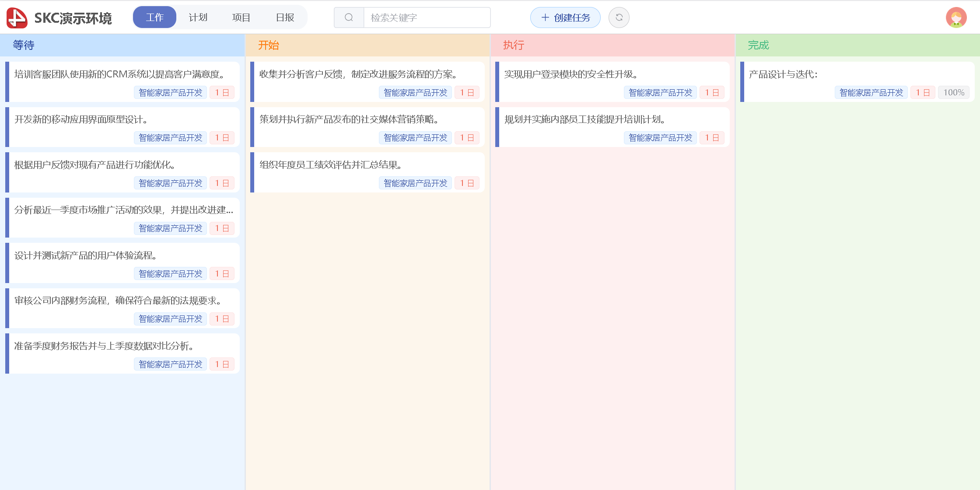Open the CRM系统 training task card

coord(120,74)
